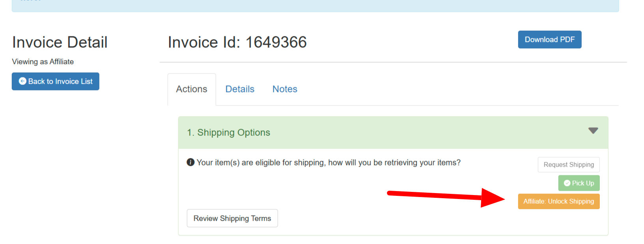This screenshot has width=644, height=244.
Task: Click the checkmark icon on Pick Up
Action: click(x=567, y=183)
